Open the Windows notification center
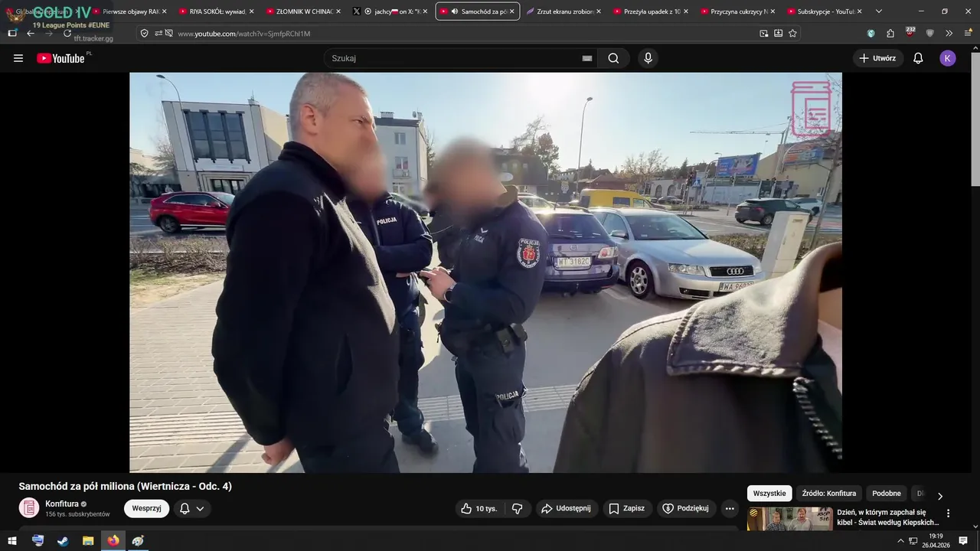This screenshot has width=980, height=551. pos(963,540)
